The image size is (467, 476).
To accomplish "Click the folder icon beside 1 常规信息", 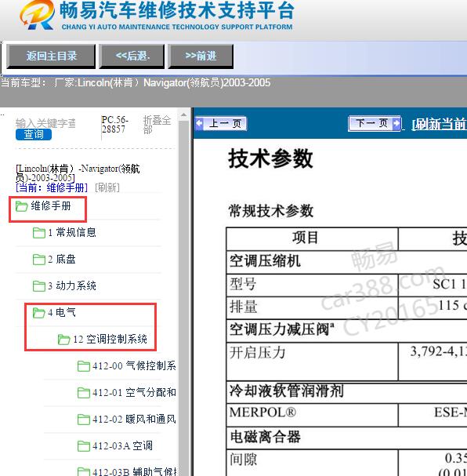I will click(39, 233).
